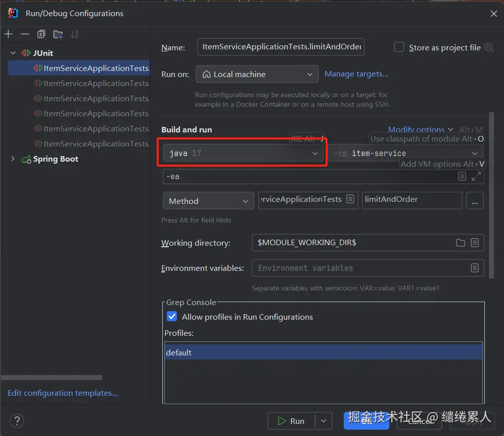504x436 pixels.
Task: Open the store-as-project-file gear settings
Action: click(x=489, y=47)
